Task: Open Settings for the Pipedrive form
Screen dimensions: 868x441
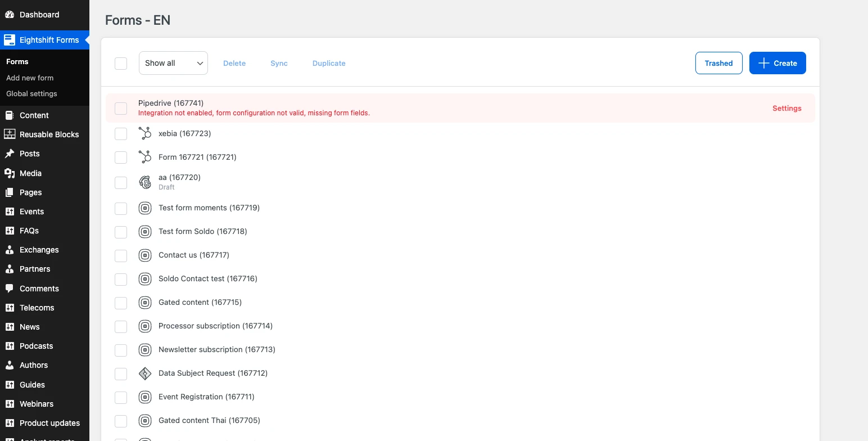Action: [x=786, y=108]
